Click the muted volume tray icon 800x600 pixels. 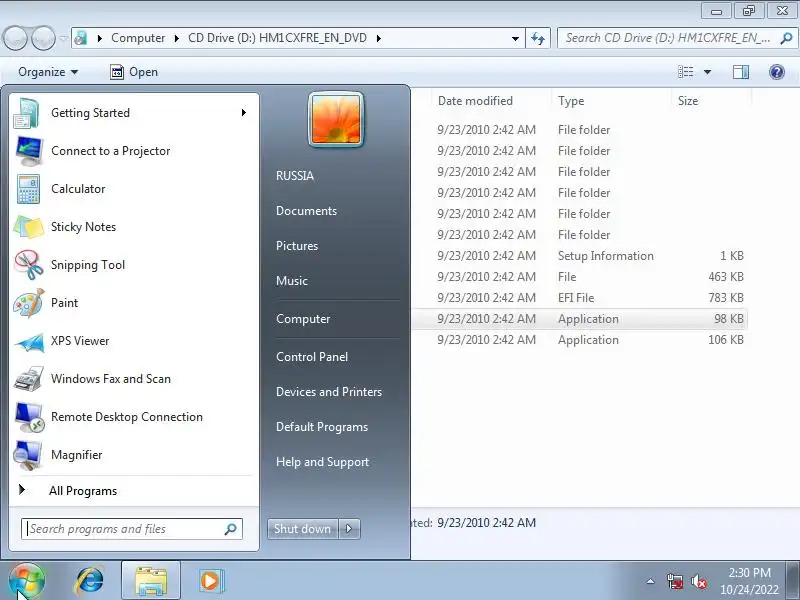point(698,581)
